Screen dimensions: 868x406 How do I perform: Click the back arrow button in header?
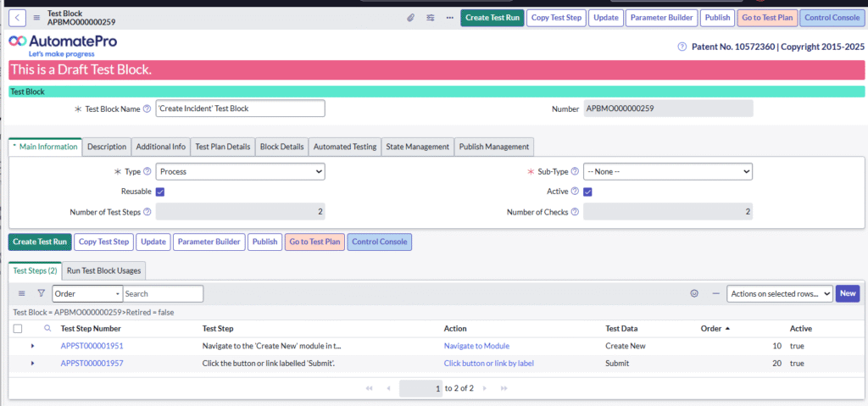coord(19,18)
